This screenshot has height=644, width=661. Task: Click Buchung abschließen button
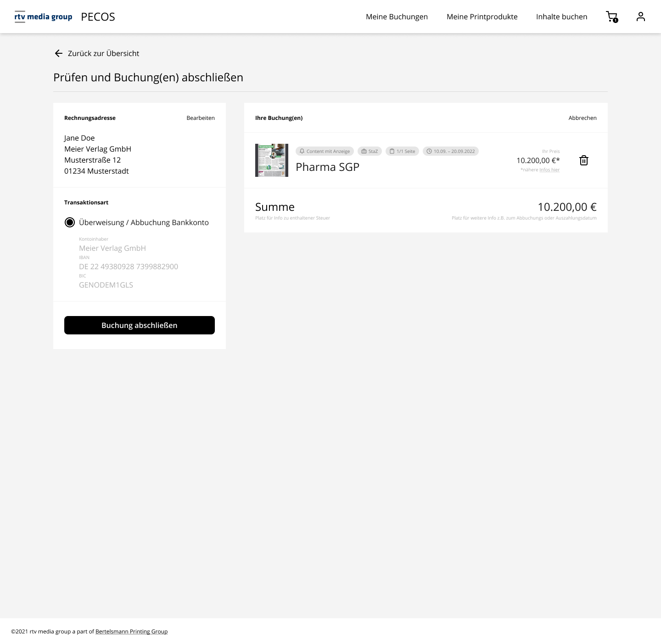(140, 325)
